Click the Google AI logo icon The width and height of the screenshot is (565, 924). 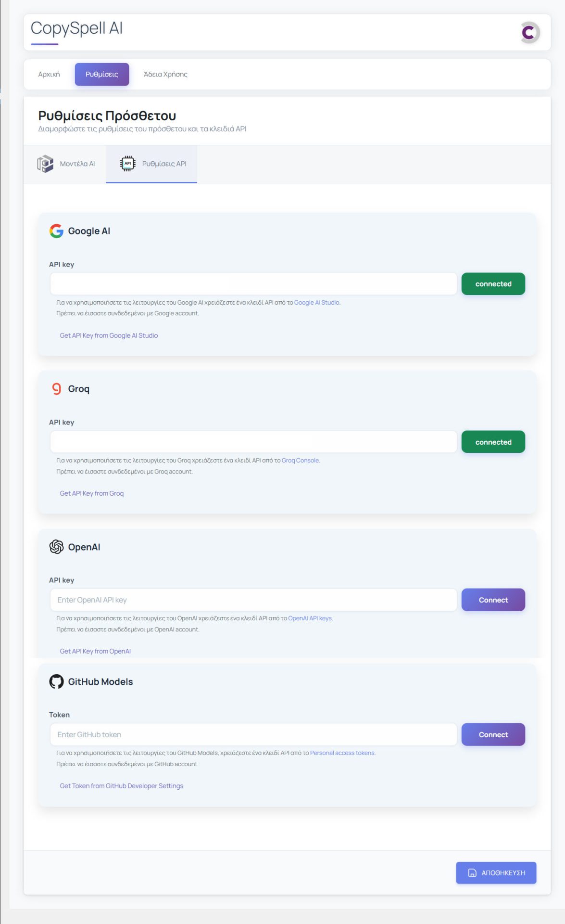pos(56,231)
